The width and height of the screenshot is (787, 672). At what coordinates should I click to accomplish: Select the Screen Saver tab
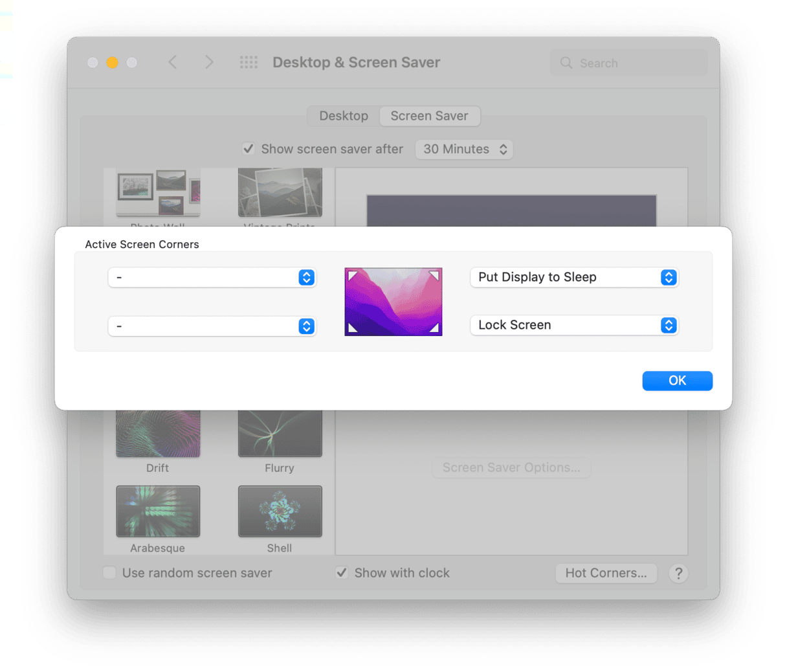[x=429, y=116]
